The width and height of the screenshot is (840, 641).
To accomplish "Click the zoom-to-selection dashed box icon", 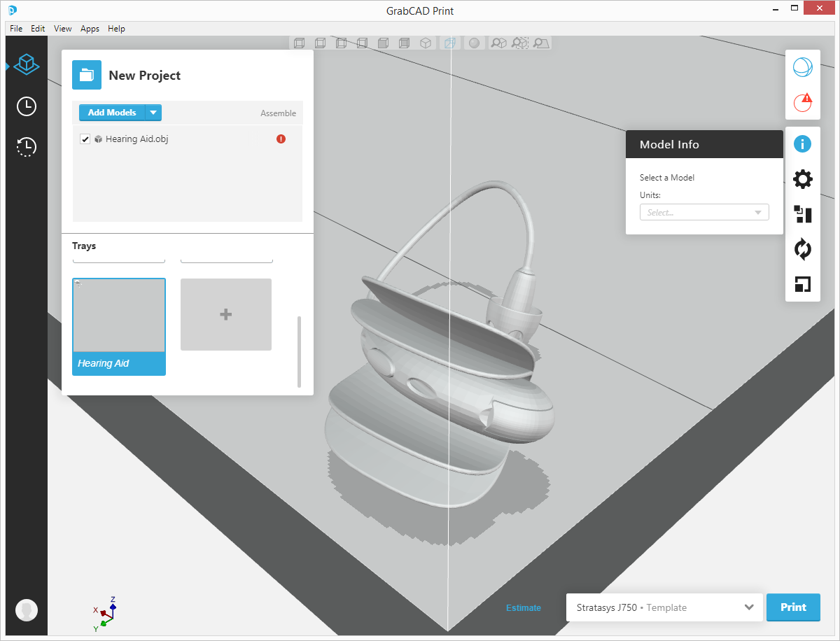I will click(519, 43).
